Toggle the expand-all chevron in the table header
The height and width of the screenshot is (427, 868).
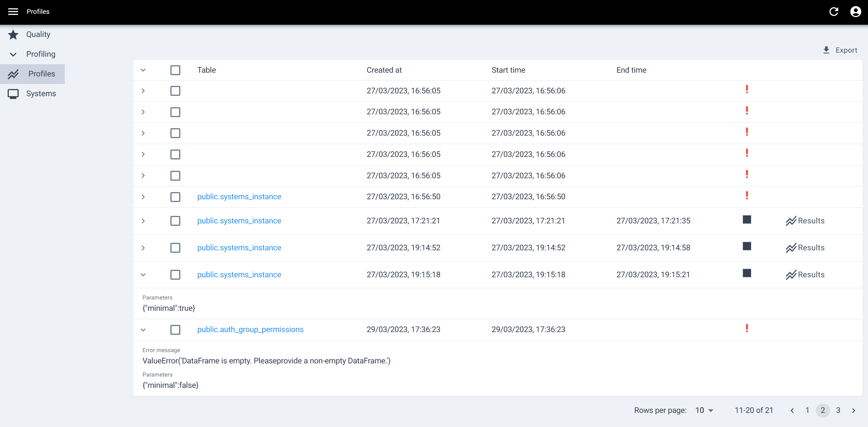[143, 70]
